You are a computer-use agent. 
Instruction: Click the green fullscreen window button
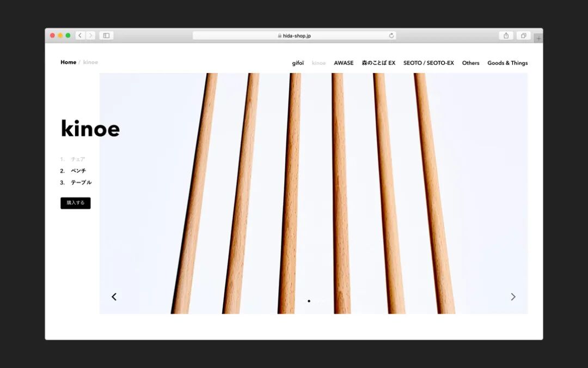click(68, 35)
